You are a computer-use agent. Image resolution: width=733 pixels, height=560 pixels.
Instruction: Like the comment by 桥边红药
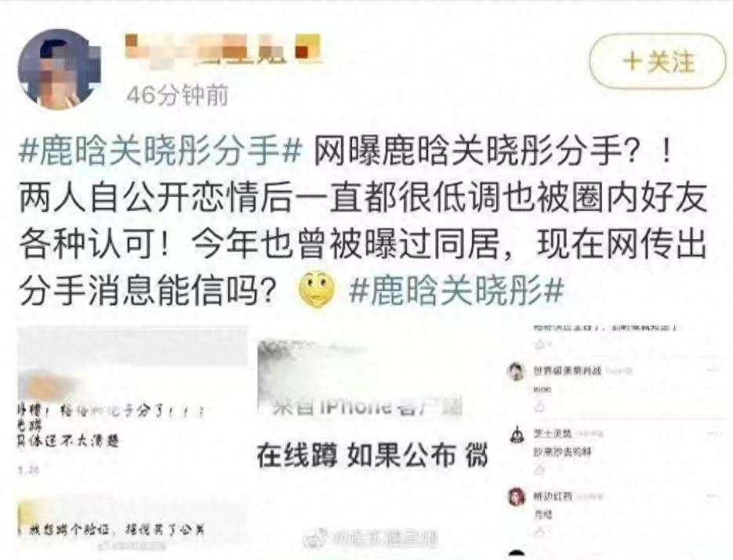point(539,531)
